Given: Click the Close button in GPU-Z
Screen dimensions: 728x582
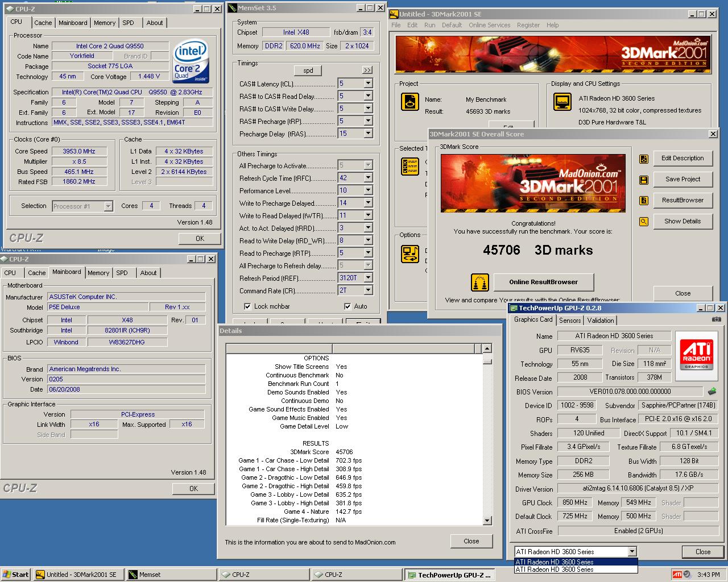Looking at the screenshot, I should [703, 552].
